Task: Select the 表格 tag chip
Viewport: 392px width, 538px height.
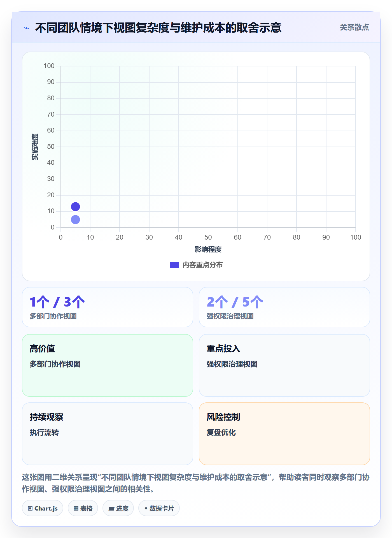Action: pos(83,508)
